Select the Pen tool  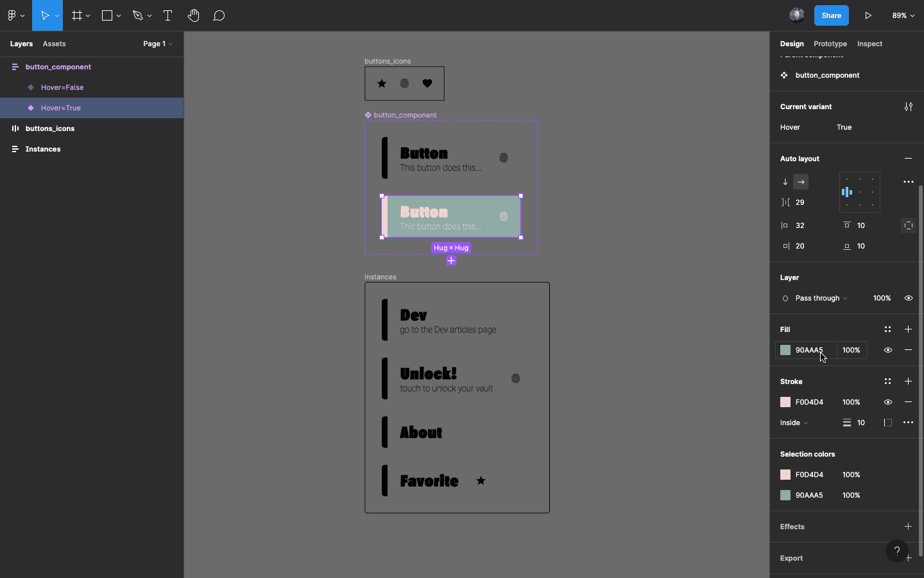(137, 15)
